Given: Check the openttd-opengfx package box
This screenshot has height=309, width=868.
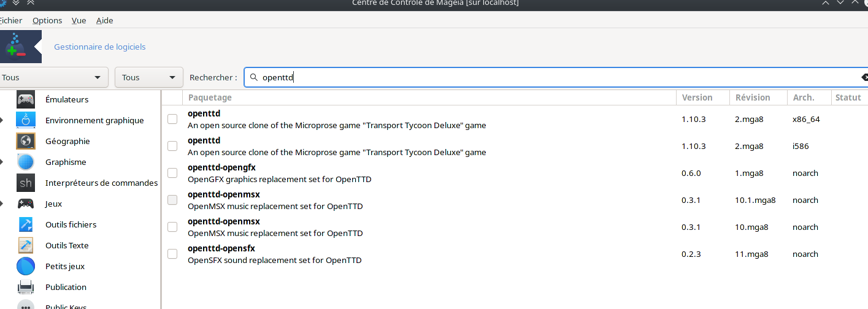Looking at the screenshot, I should point(172,173).
